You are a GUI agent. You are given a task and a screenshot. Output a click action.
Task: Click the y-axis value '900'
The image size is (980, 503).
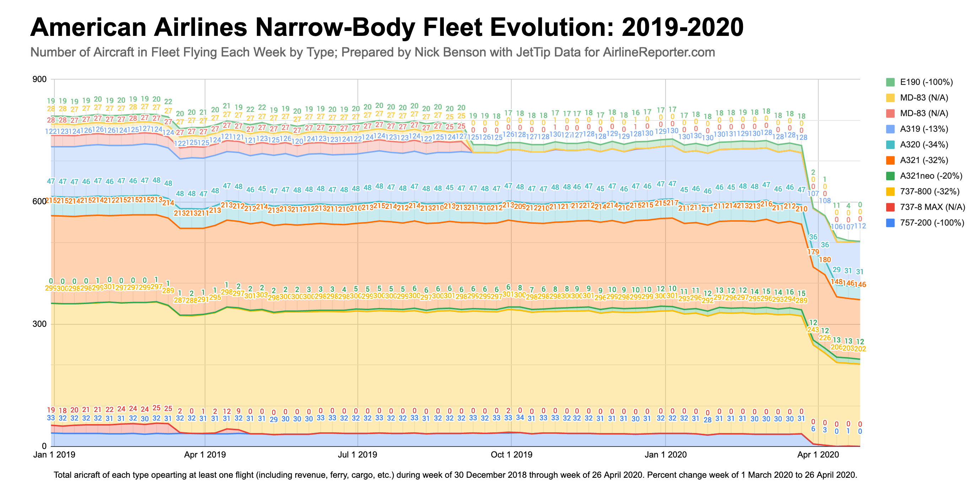point(39,79)
